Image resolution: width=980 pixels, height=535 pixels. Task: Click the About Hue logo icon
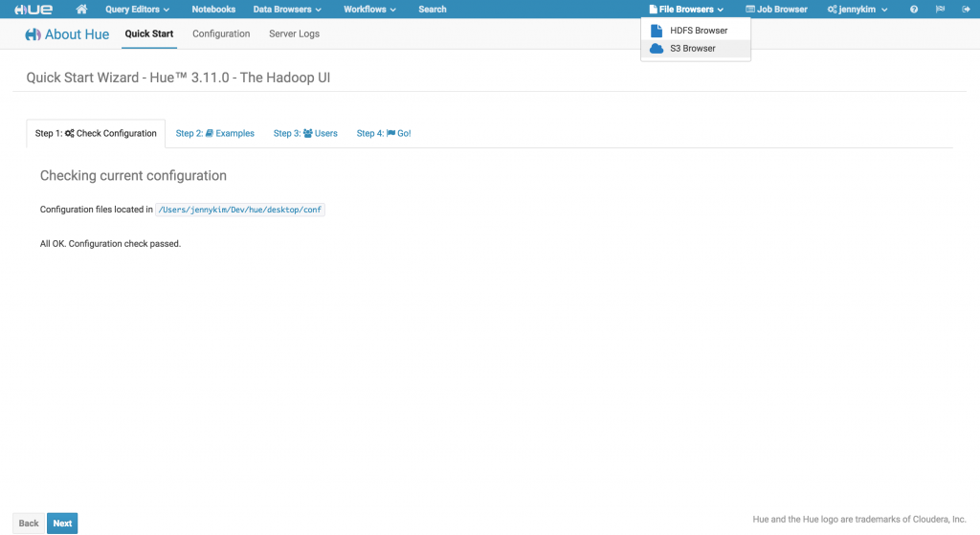33,35
